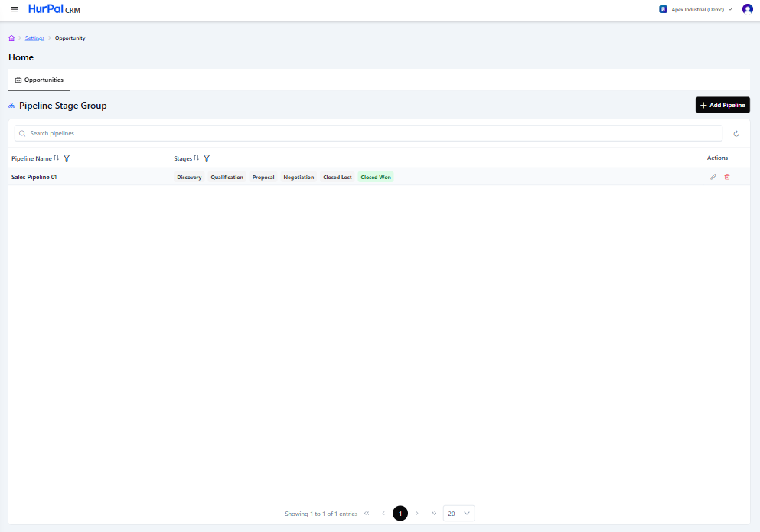This screenshot has width=760, height=532.
Task: Refresh the pipelines list
Action: pos(736,134)
